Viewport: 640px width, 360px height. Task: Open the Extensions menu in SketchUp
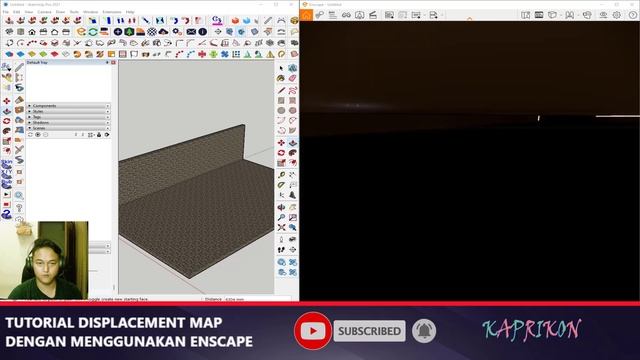tap(111, 12)
